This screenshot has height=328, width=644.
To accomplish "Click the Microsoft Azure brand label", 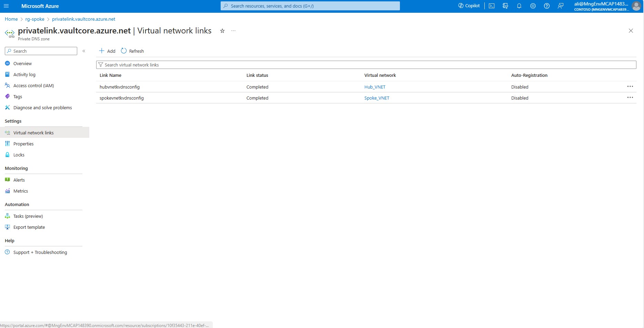I will tap(40, 6).
